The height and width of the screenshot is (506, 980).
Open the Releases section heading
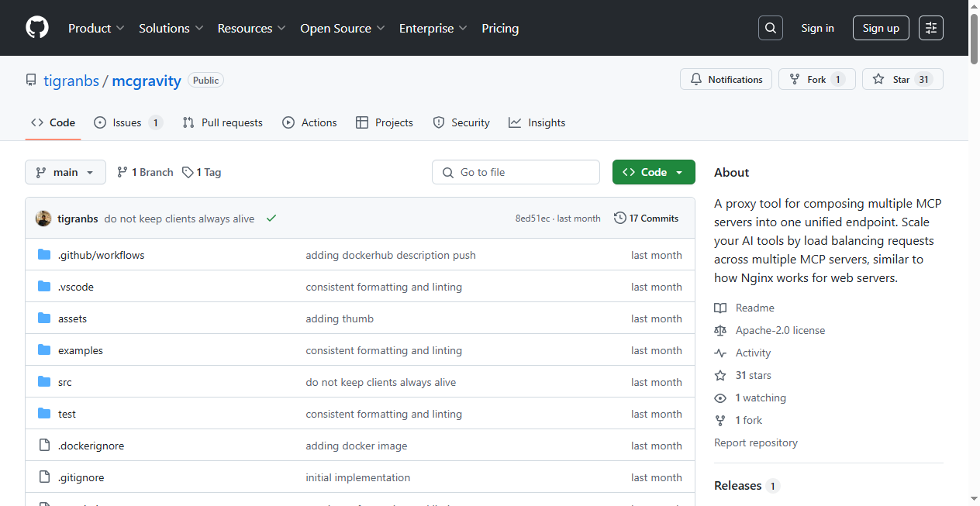[737, 485]
